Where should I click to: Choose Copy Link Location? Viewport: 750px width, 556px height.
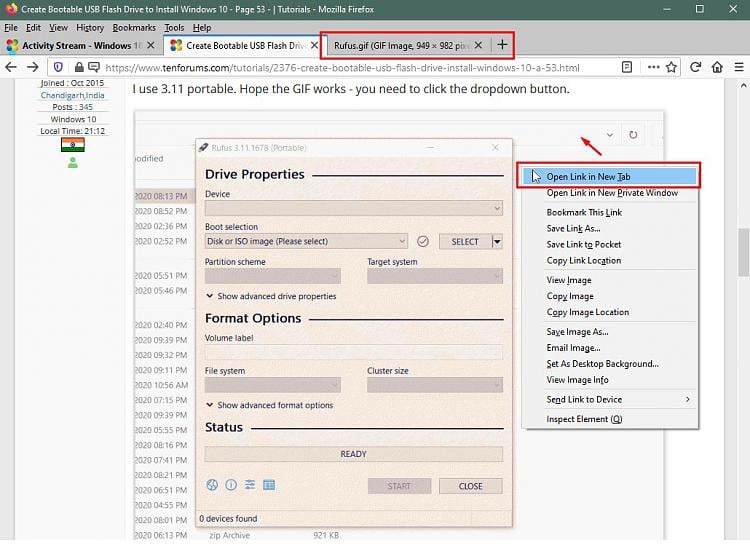click(610, 261)
